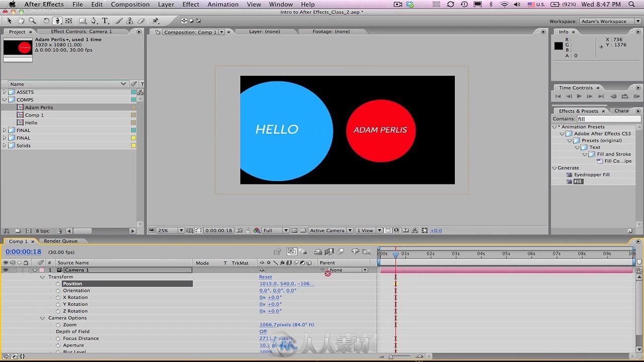Viewport: 644px width, 362px height.
Task: Open the Composition menu
Action: 130,5
